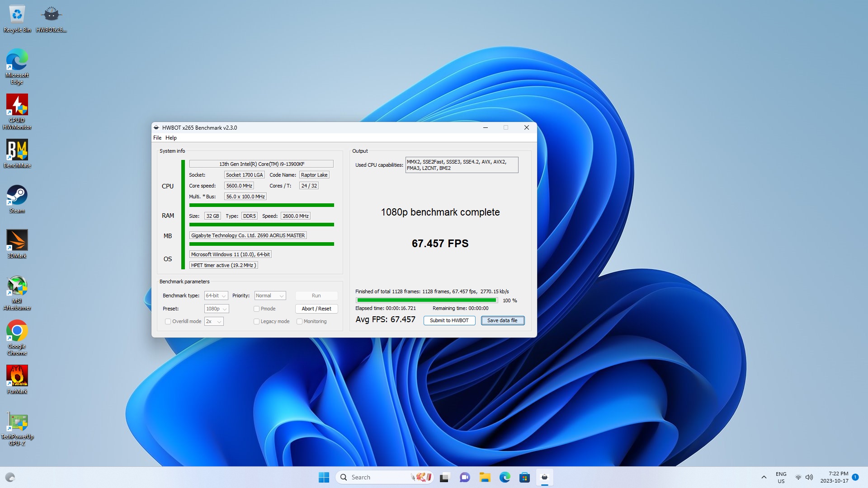Open the HWBOTx26 desktop shortcut
This screenshot has height=488, width=868.
coord(51,19)
